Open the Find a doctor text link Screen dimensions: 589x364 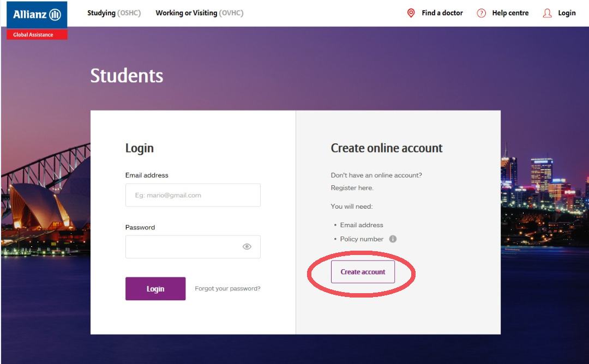point(442,13)
